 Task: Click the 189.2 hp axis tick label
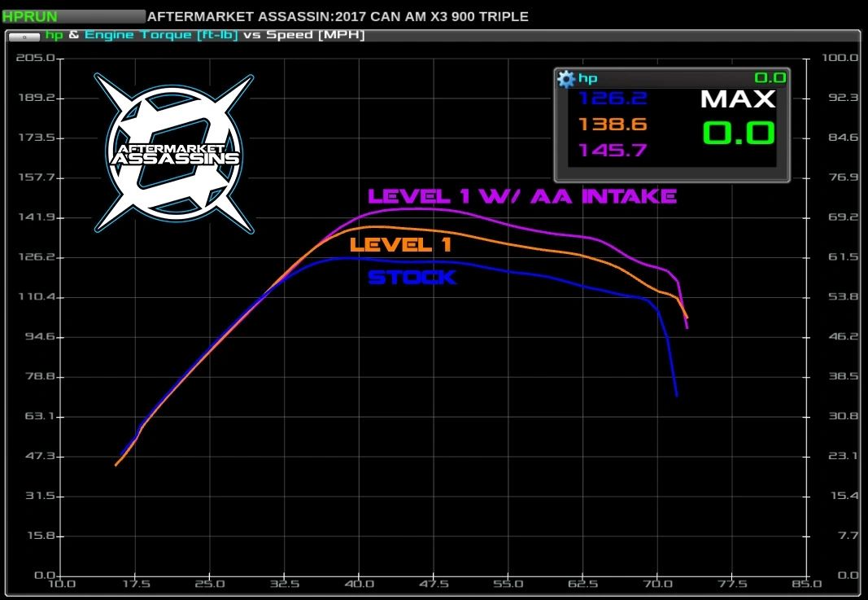(x=37, y=98)
